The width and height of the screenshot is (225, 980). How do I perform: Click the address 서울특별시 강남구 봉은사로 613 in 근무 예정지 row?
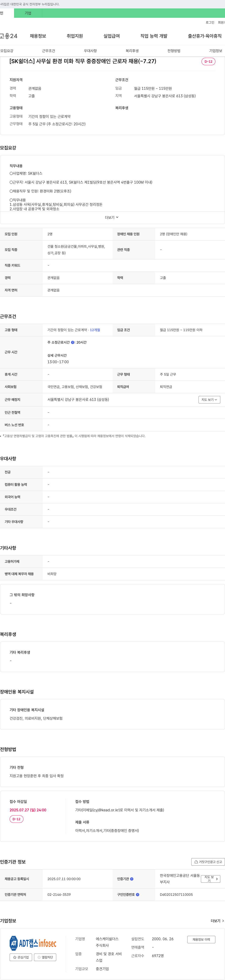pos(78,399)
